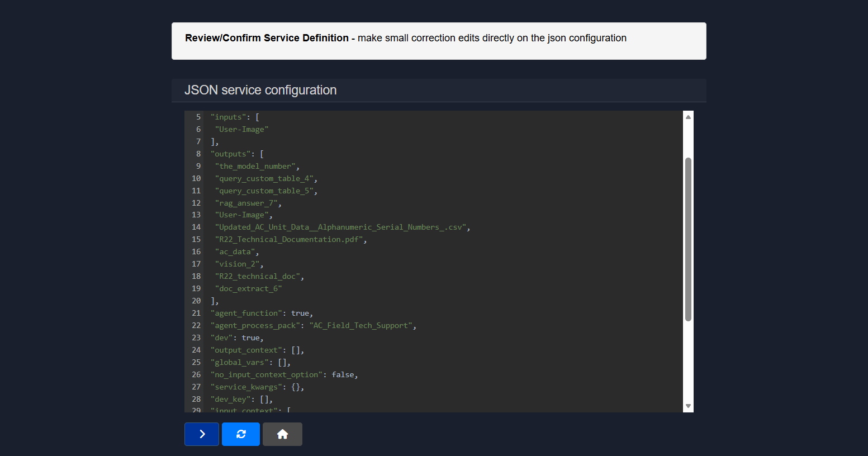Click the blue refresh icon button

(241, 434)
